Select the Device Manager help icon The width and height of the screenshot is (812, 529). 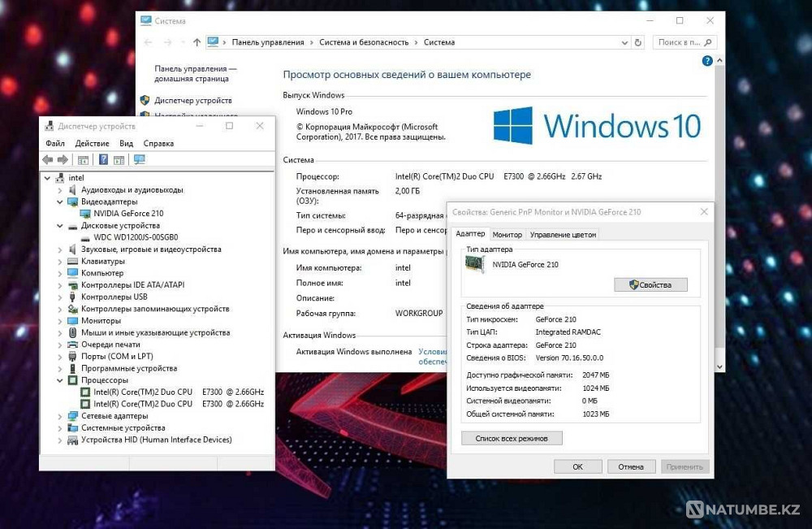[104, 159]
